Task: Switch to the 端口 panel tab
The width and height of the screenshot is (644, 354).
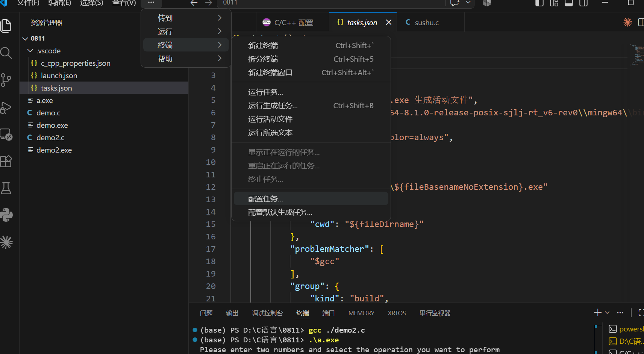Action: pos(329,313)
